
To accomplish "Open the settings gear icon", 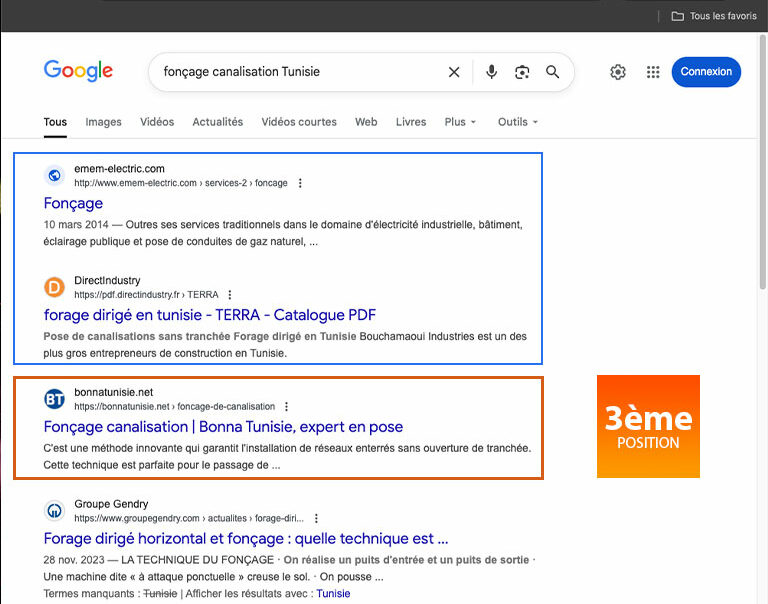I will (x=618, y=72).
